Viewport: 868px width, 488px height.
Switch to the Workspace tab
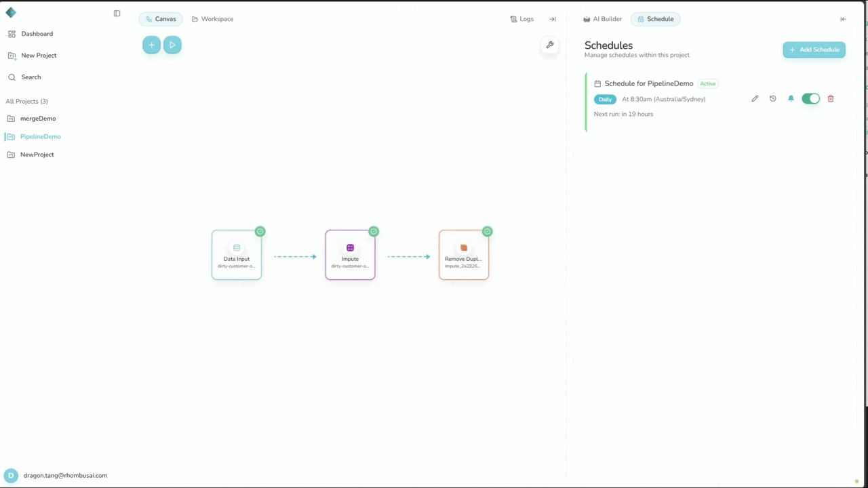[212, 19]
